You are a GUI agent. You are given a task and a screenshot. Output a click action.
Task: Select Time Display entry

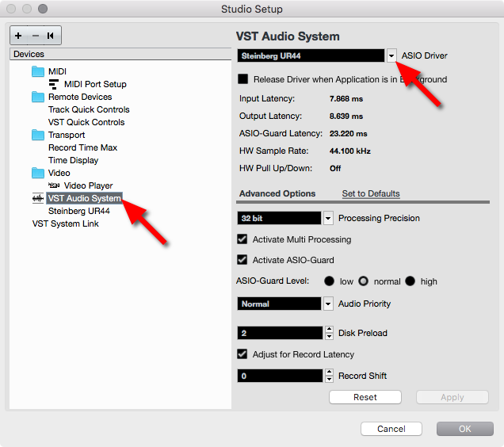click(x=73, y=160)
